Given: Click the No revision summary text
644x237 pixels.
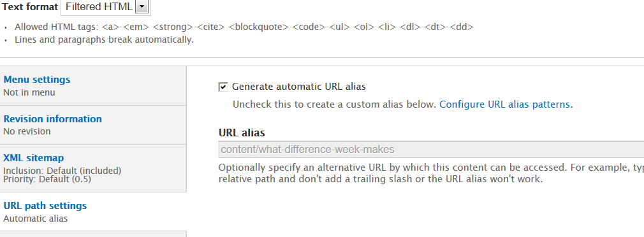Looking at the screenshot, I should pyautogui.click(x=27, y=132).
